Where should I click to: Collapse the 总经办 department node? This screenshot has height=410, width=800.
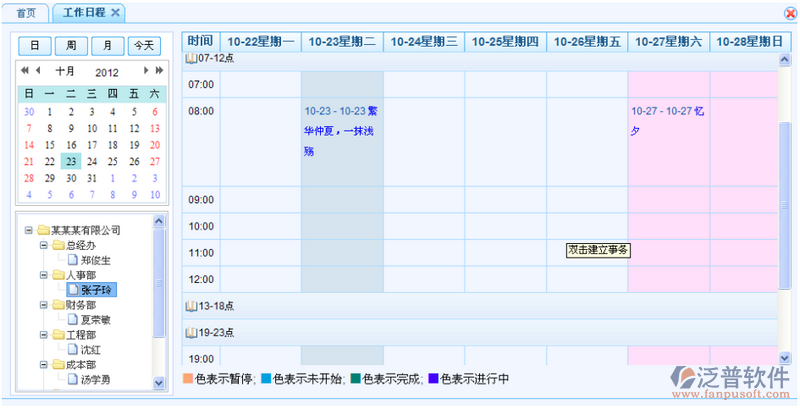43,245
